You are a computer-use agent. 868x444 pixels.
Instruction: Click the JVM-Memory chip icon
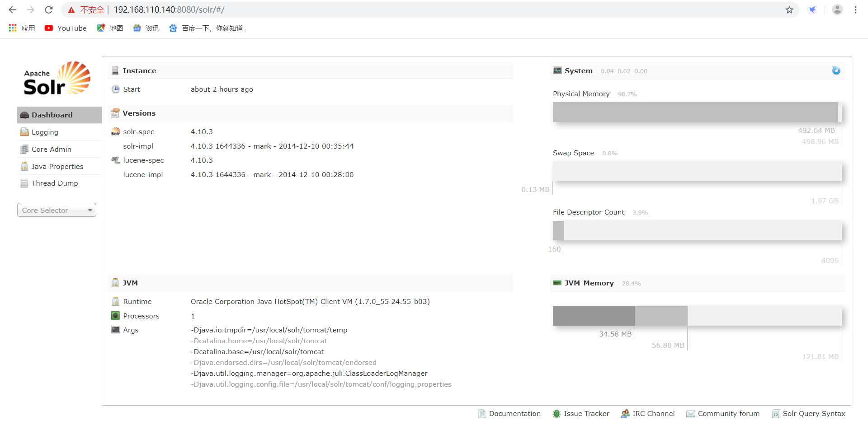pyautogui.click(x=557, y=283)
